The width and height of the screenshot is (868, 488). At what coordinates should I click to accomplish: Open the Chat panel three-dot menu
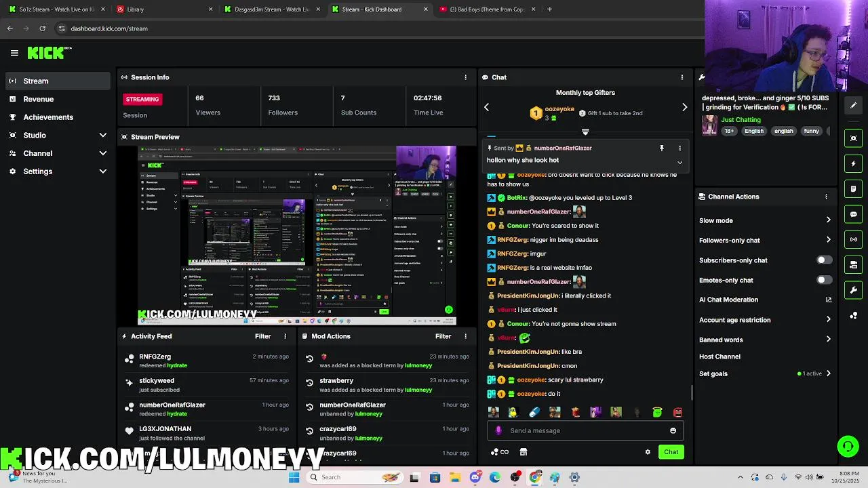pos(682,77)
